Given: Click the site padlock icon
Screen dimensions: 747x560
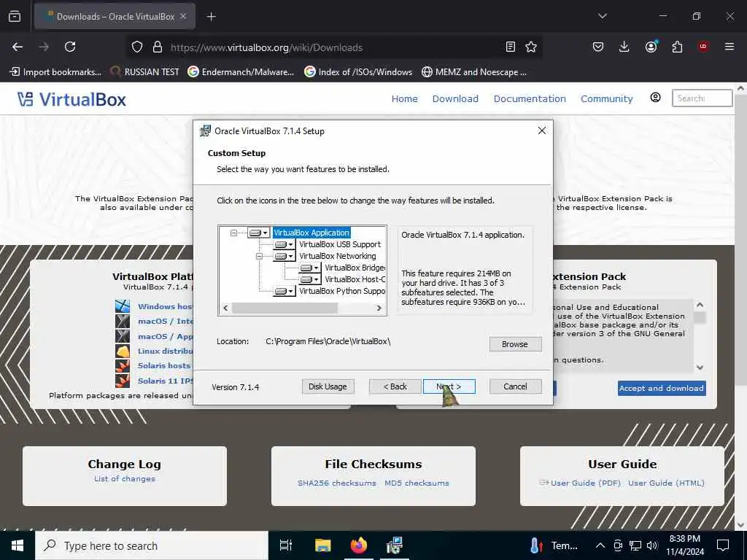Looking at the screenshot, I should tap(158, 47).
